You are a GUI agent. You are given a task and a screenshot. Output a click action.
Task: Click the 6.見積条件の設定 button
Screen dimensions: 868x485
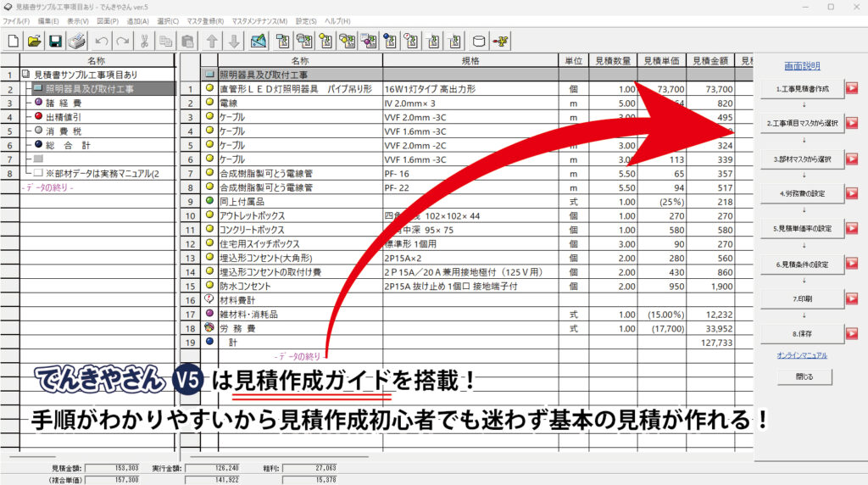(802, 264)
